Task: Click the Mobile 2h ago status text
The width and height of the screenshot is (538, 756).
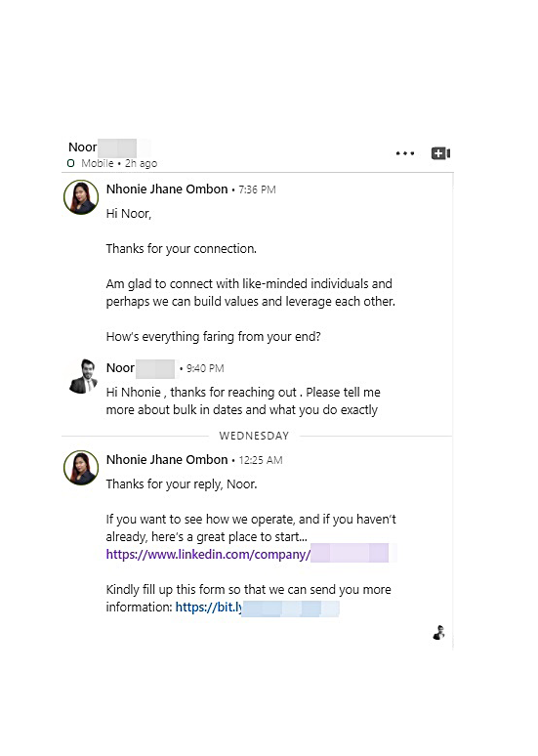Action: click(119, 163)
